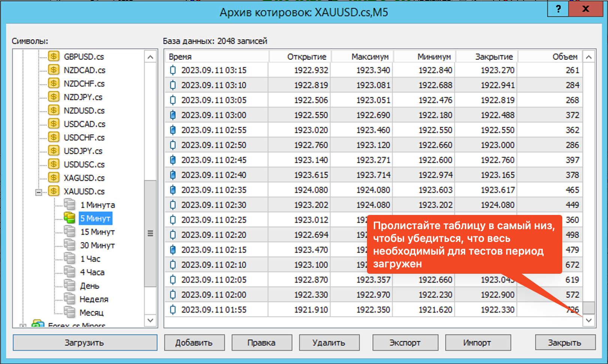Click the green database icon for 5 Минут
The width and height of the screenshot is (608, 364).
point(69,218)
